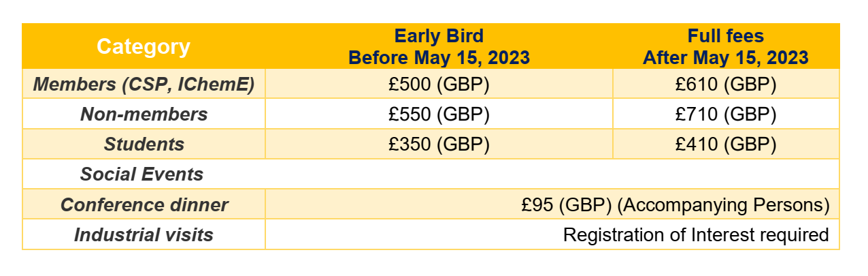Screen dimensions: 868x276
Task: Select the Early Bird heading text
Action: (x=439, y=35)
